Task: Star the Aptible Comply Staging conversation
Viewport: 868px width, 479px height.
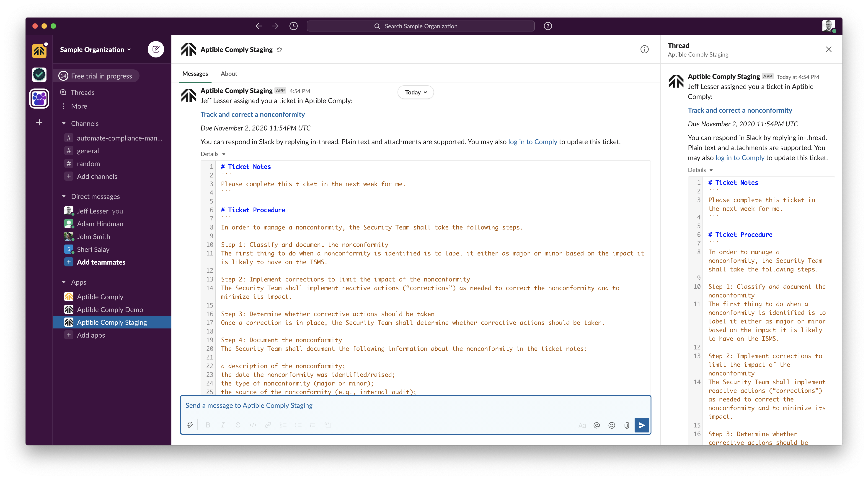Action: (x=279, y=50)
